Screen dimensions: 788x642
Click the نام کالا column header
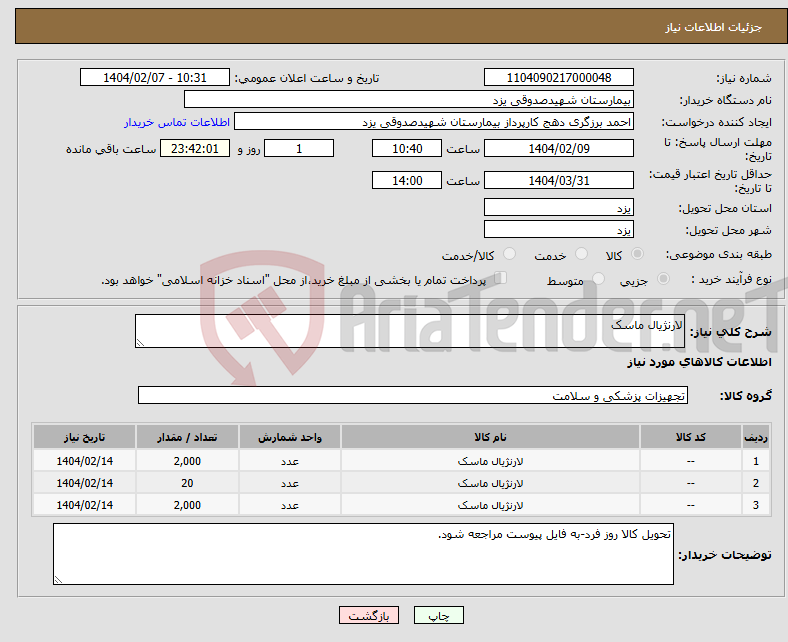490,437
